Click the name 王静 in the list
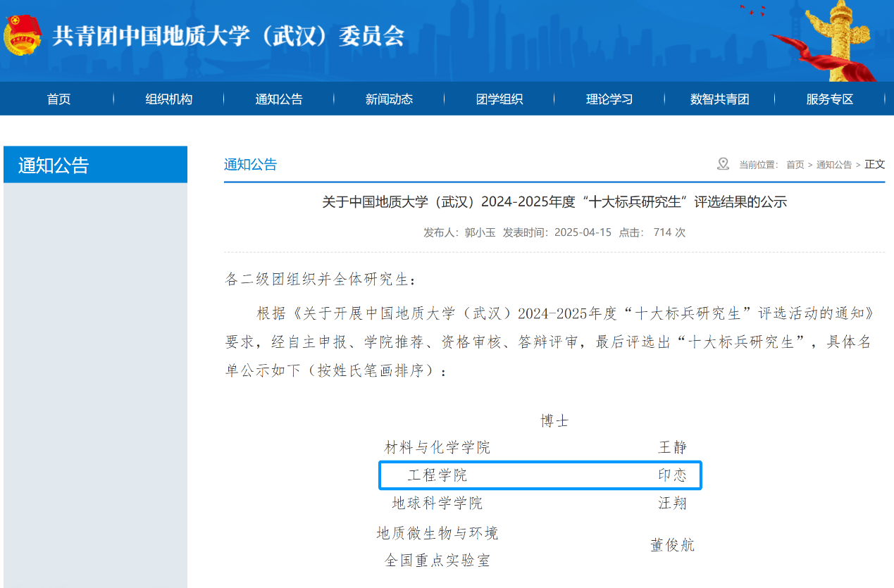Viewport: 894px width, 588px height. 672,447
